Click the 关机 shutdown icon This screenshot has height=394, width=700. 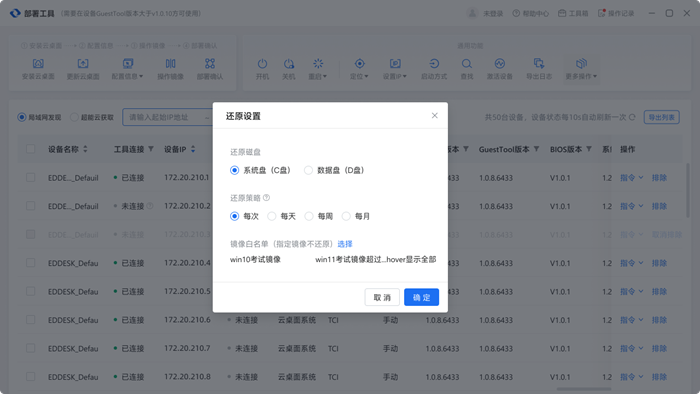(x=289, y=64)
